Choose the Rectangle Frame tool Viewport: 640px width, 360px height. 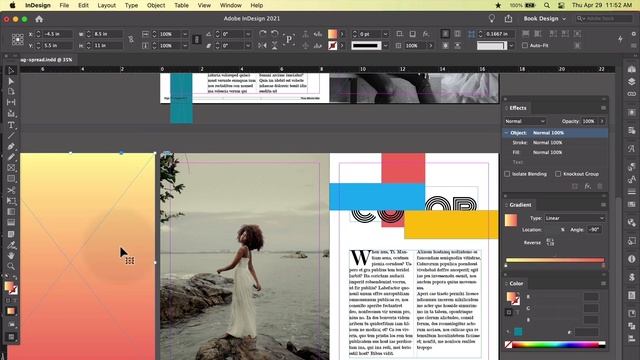(x=11, y=168)
